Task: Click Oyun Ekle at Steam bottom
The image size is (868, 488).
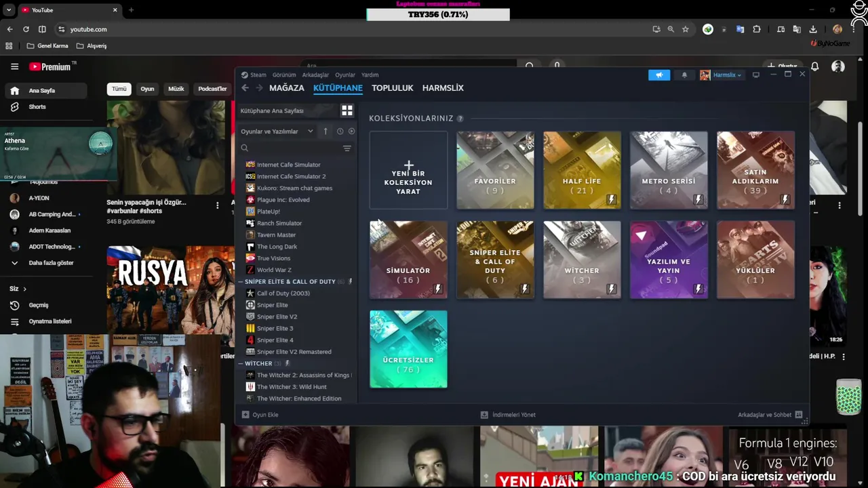Action: tap(260, 415)
